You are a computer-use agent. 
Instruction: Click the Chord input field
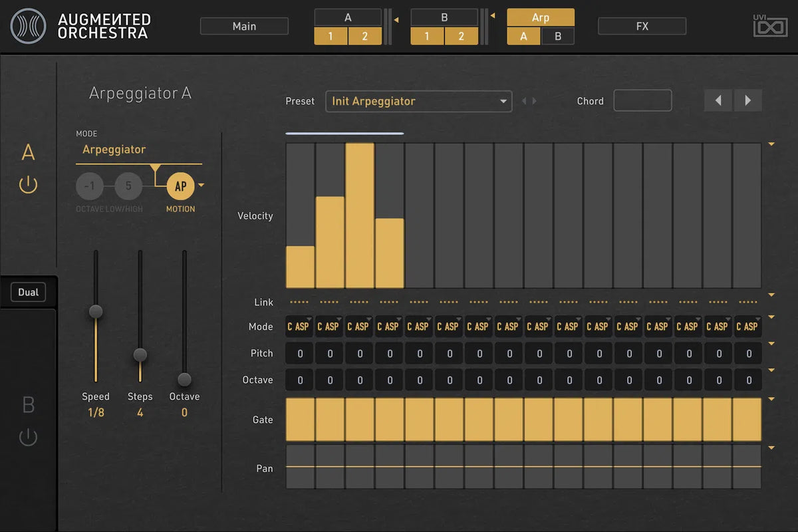coord(642,101)
